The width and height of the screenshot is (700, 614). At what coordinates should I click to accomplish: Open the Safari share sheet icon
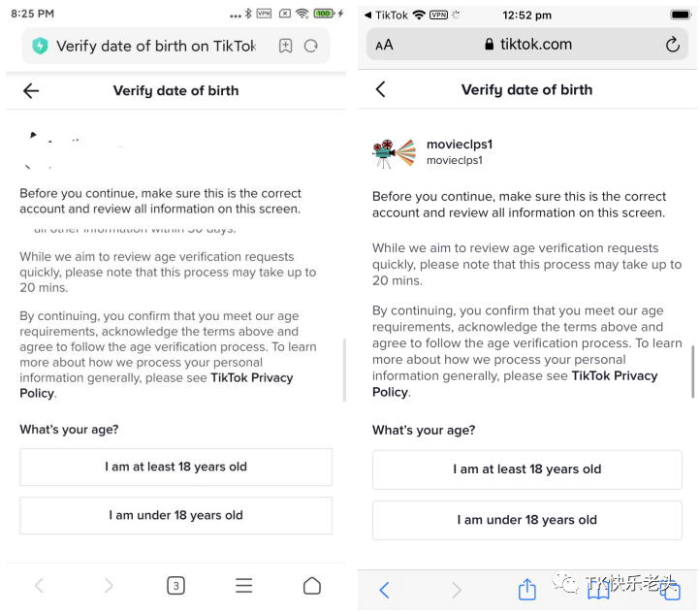(526, 589)
